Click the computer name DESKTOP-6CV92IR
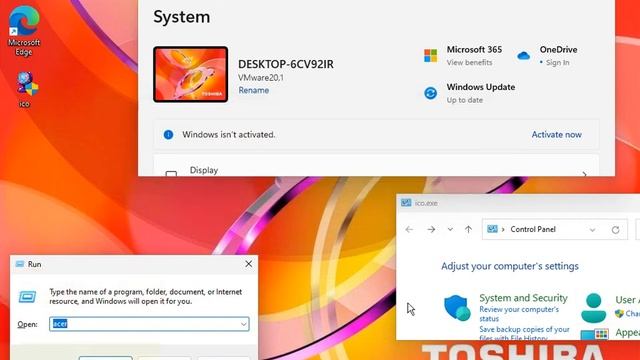Image resolution: width=640 pixels, height=360 pixels. tap(286, 64)
